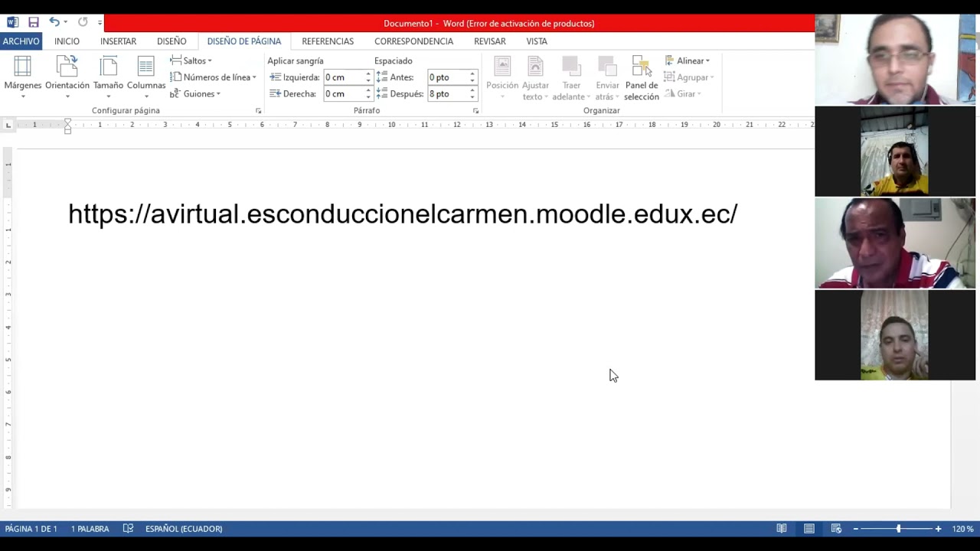The height and width of the screenshot is (551, 980).
Task: Open the Saltos breaks dropdown
Action: 191,60
